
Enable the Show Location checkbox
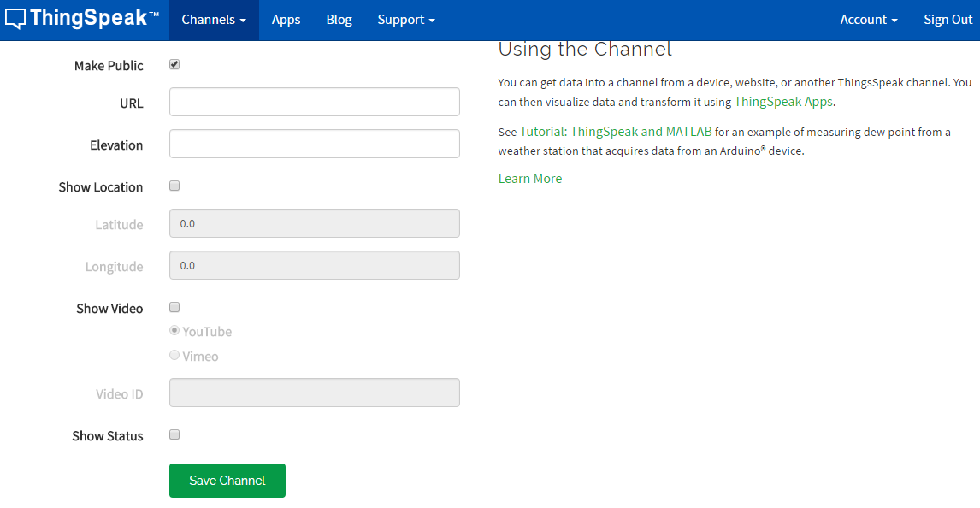click(174, 185)
